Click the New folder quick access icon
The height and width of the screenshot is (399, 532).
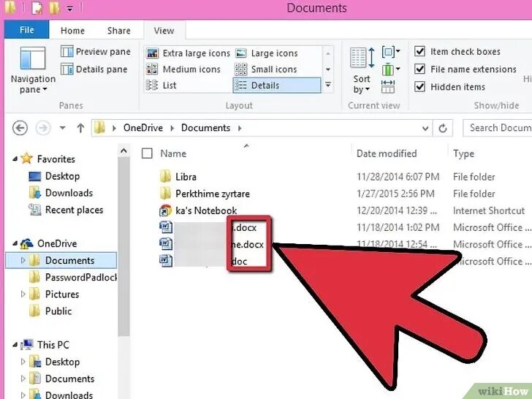pyautogui.click(x=54, y=8)
